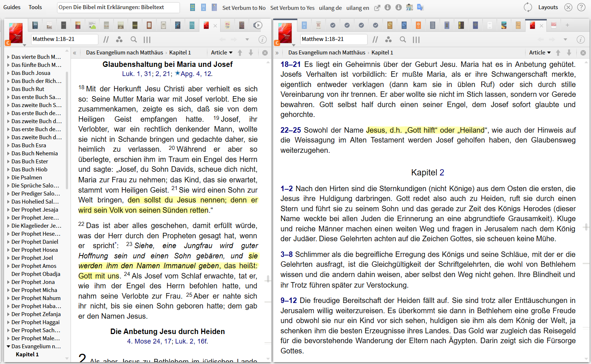Click the external link shortcut icon
Image resolution: width=591 pixels, height=364 pixels.
pos(377,8)
